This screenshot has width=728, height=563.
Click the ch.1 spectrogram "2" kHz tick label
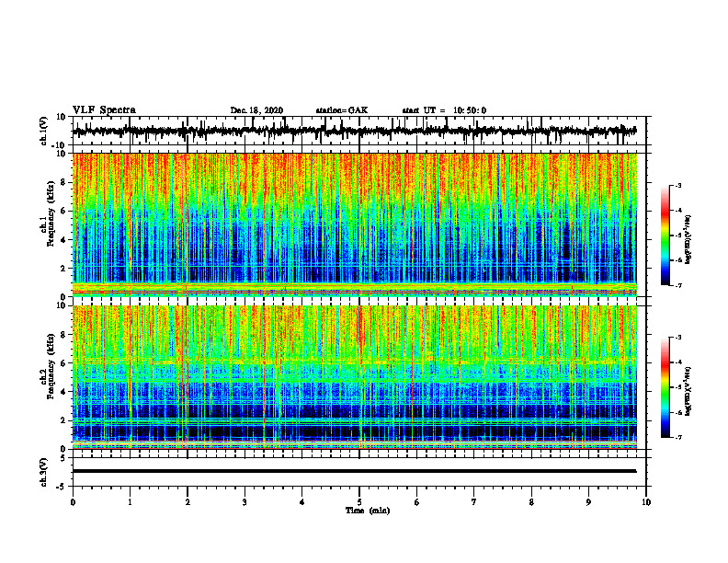(x=63, y=269)
